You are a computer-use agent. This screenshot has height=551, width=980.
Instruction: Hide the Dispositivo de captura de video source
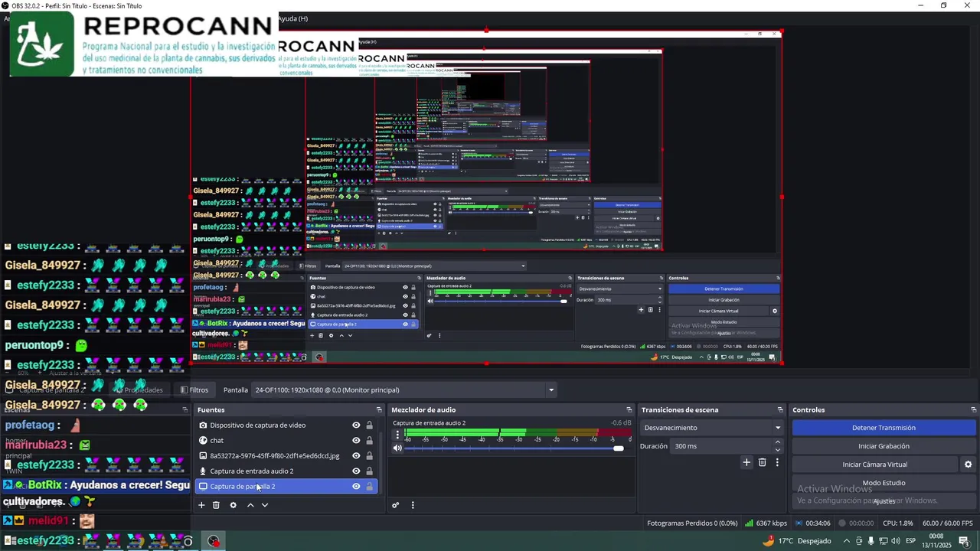(356, 425)
